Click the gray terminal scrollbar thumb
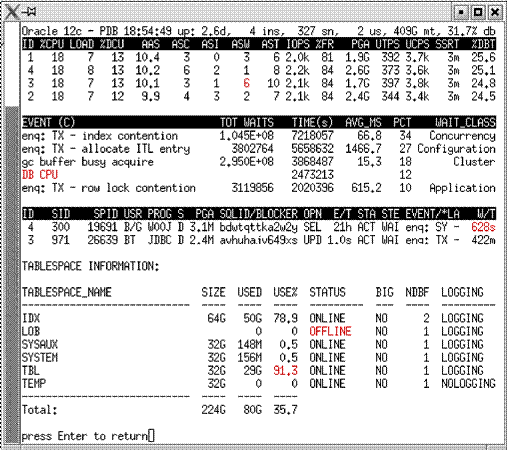507x450 pixels. click(12, 274)
